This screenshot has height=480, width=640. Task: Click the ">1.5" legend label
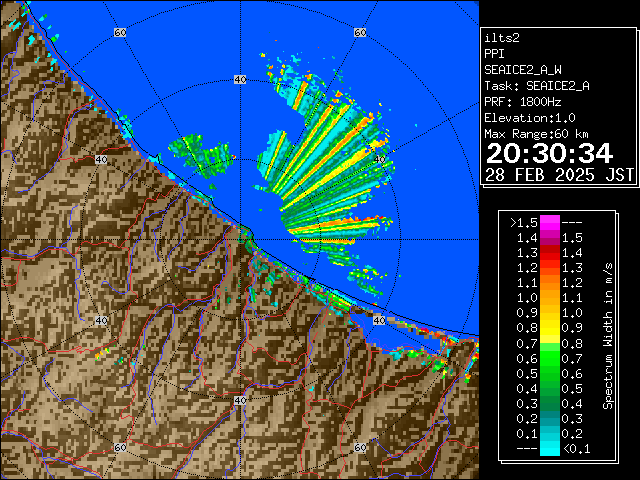point(524,223)
